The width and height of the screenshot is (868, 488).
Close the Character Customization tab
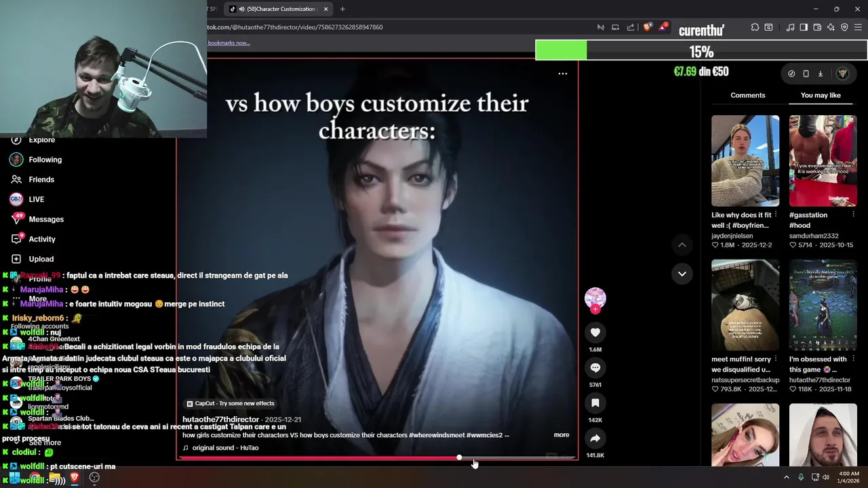(x=325, y=9)
